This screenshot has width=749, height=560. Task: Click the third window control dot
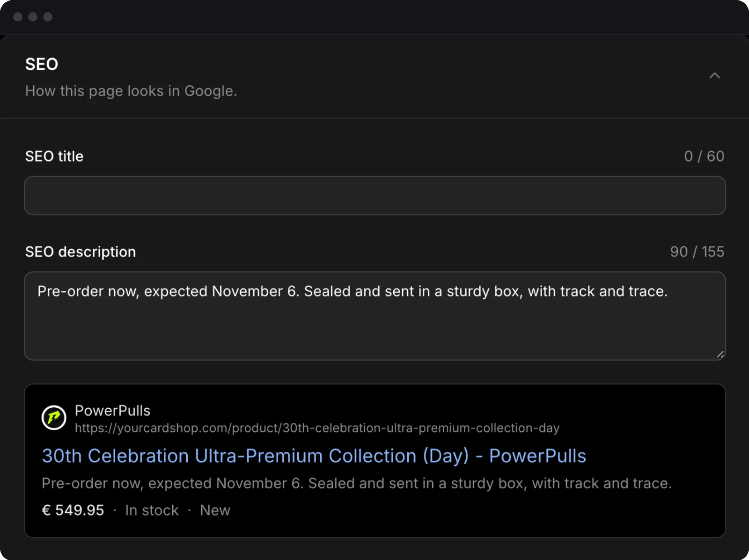pyautogui.click(x=48, y=17)
